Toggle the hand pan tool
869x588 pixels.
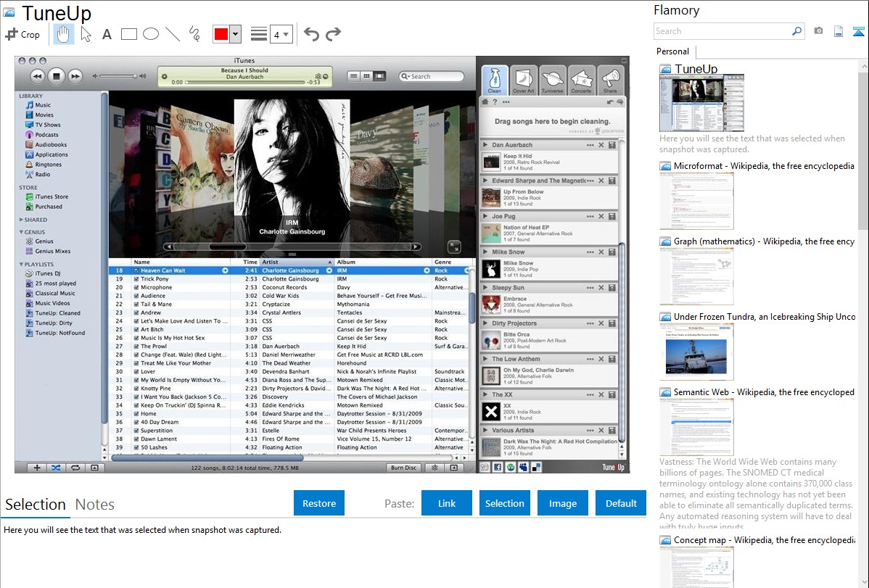coord(64,34)
